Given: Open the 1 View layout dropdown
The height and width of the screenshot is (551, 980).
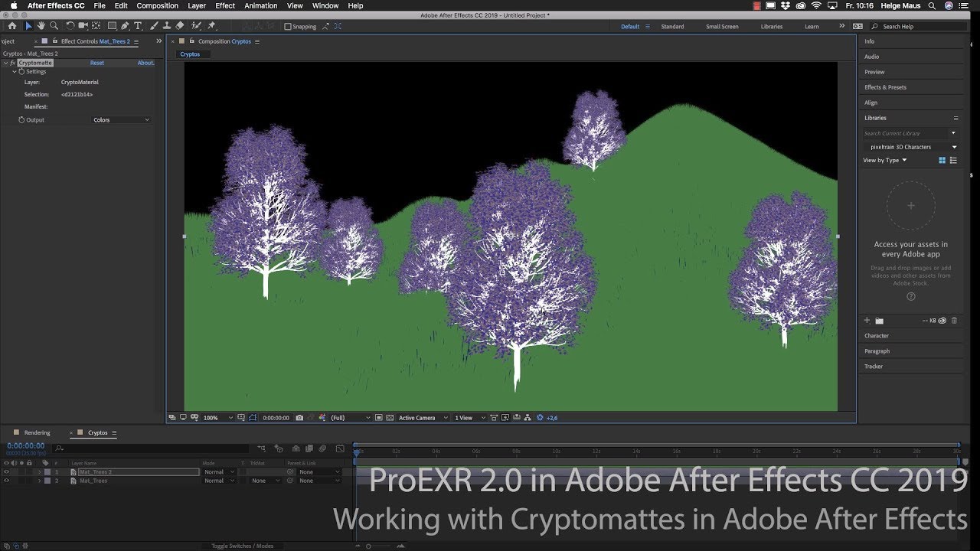Looking at the screenshot, I should coord(469,418).
